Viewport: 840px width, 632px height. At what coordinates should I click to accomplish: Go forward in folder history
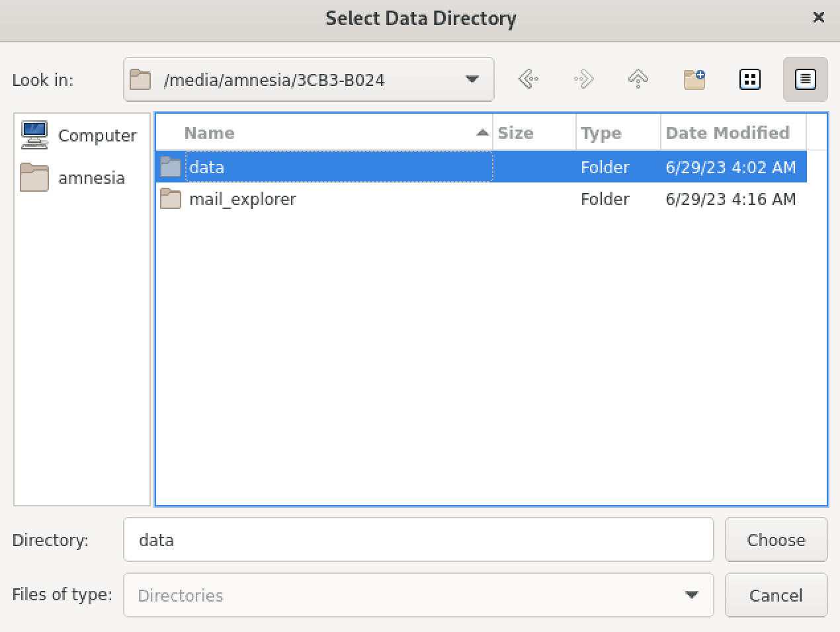pos(583,79)
